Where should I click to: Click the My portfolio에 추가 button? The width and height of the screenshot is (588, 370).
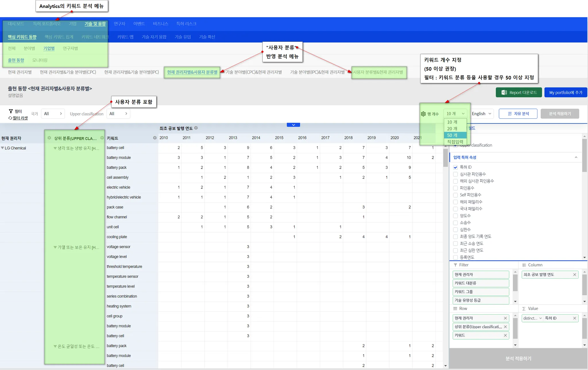565,92
